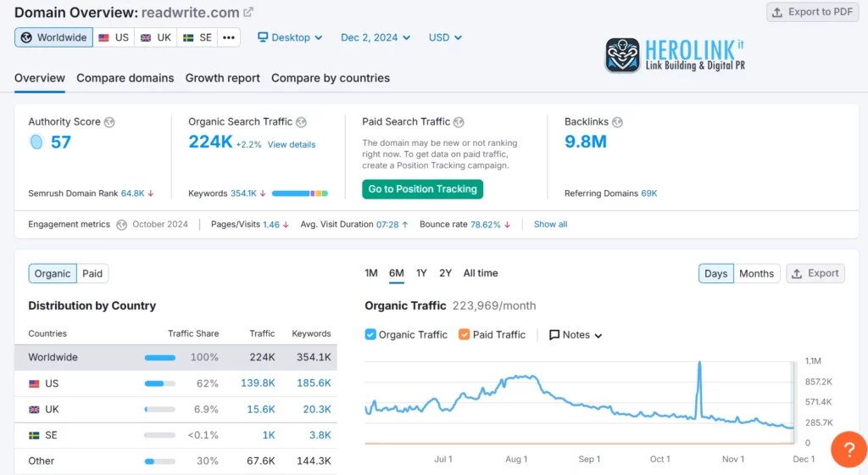Click the chart Export button
The height and width of the screenshot is (475, 868).
pos(815,273)
